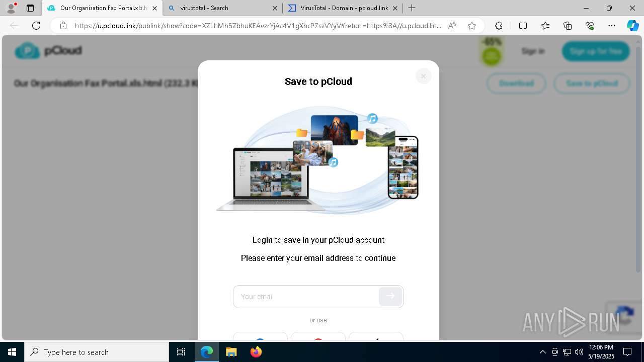Open Browser essentials heart icon
This screenshot has height=362, width=644.
click(x=590, y=26)
